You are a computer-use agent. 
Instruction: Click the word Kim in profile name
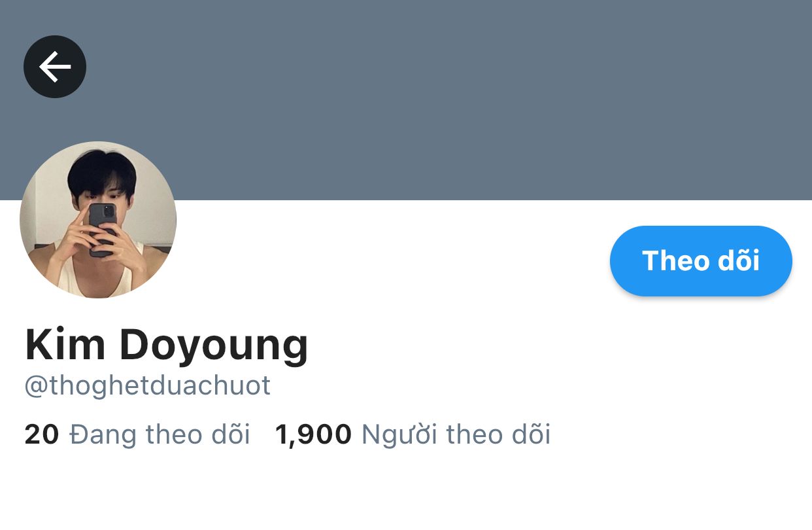[65, 344]
